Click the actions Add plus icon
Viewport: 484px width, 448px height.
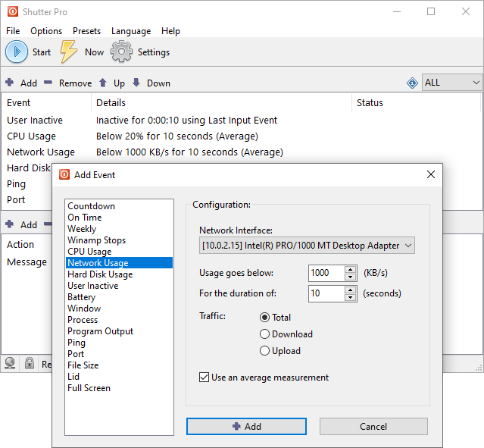[x=10, y=224]
